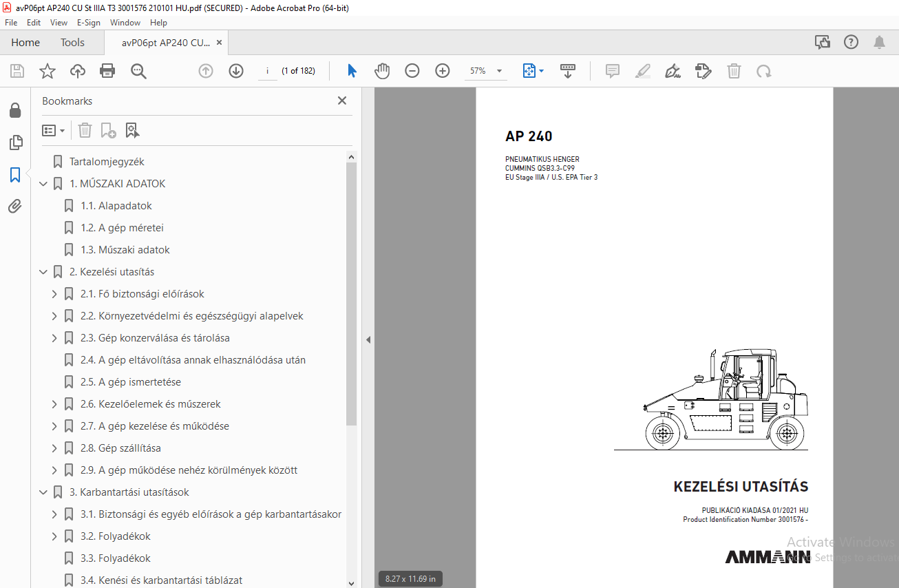Zoom in with the plus icon
Viewport: 899px width, 588px height.
click(443, 71)
